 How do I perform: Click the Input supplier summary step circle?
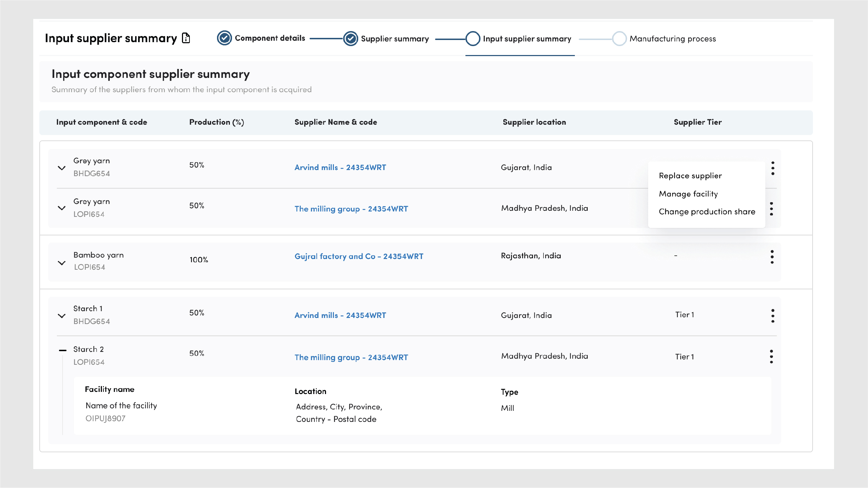point(473,39)
